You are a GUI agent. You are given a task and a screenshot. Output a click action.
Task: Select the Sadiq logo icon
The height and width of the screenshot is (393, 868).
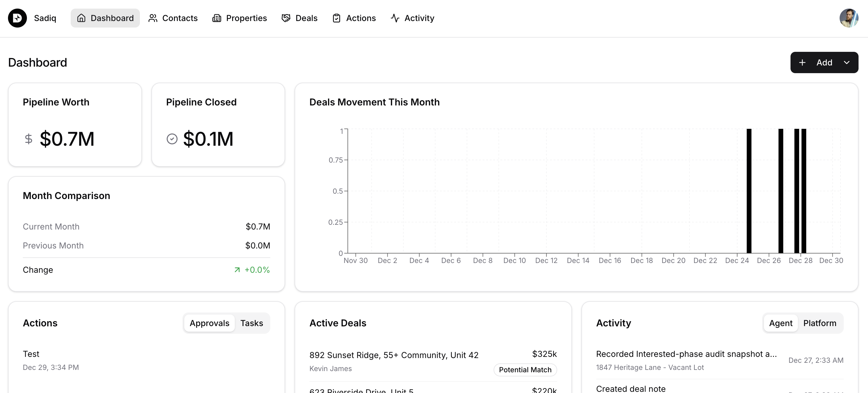(x=17, y=18)
